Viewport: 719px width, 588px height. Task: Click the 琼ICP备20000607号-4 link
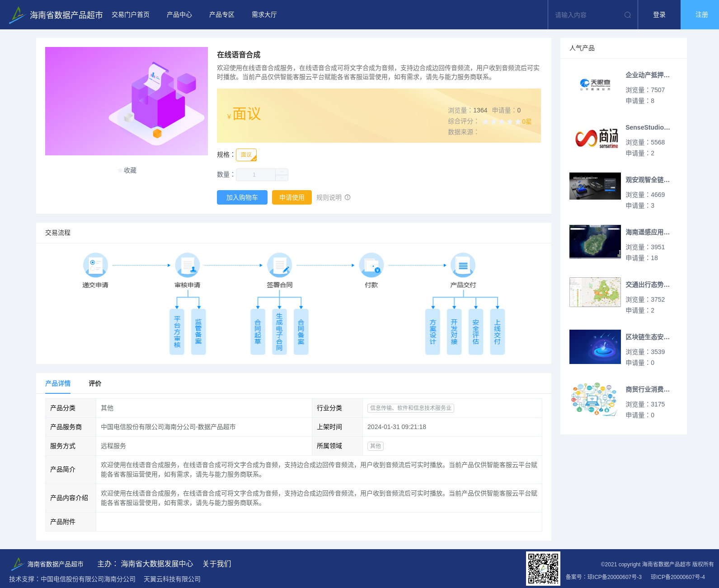678,577
